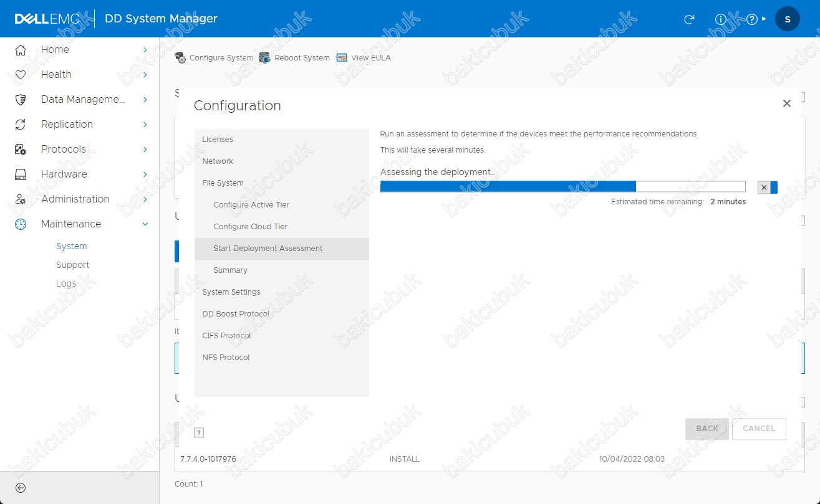Go to the Network configuration step
This screenshot has height=504, width=820.
click(218, 161)
